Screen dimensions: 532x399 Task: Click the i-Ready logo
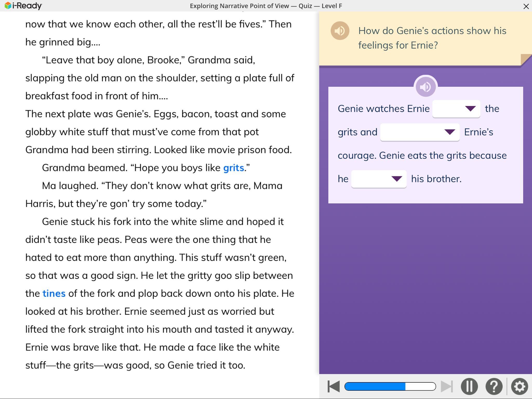[x=23, y=6]
